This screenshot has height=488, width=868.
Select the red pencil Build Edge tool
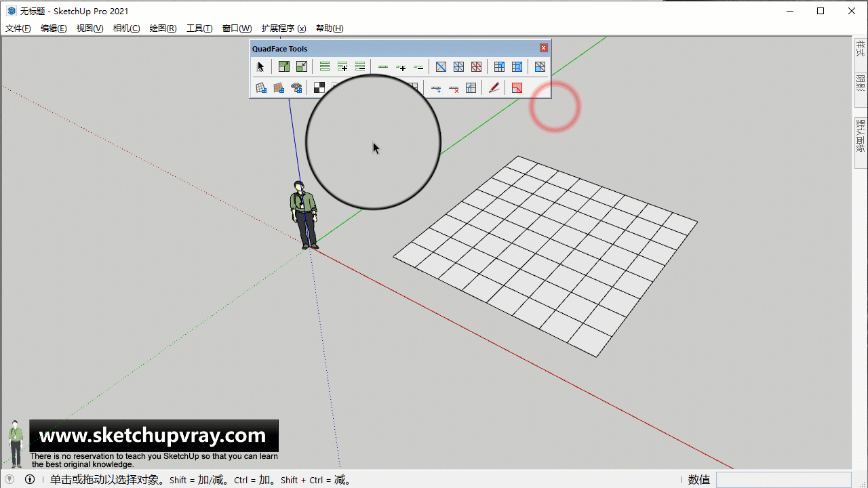point(494,87)
